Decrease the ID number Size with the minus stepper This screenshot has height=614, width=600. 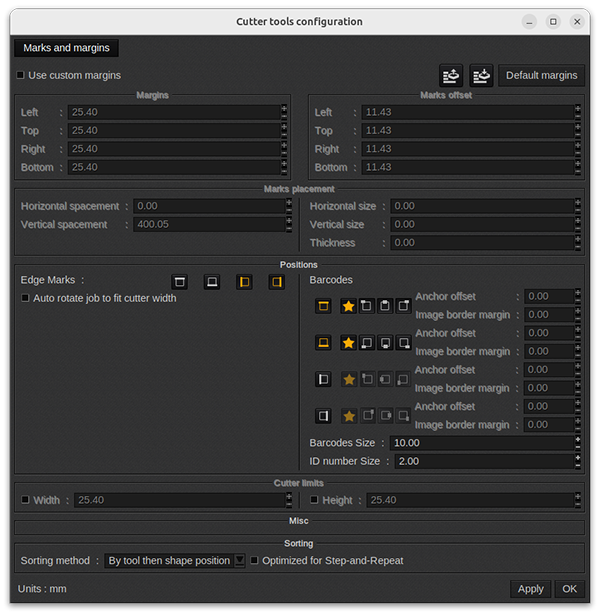(577, 465)
